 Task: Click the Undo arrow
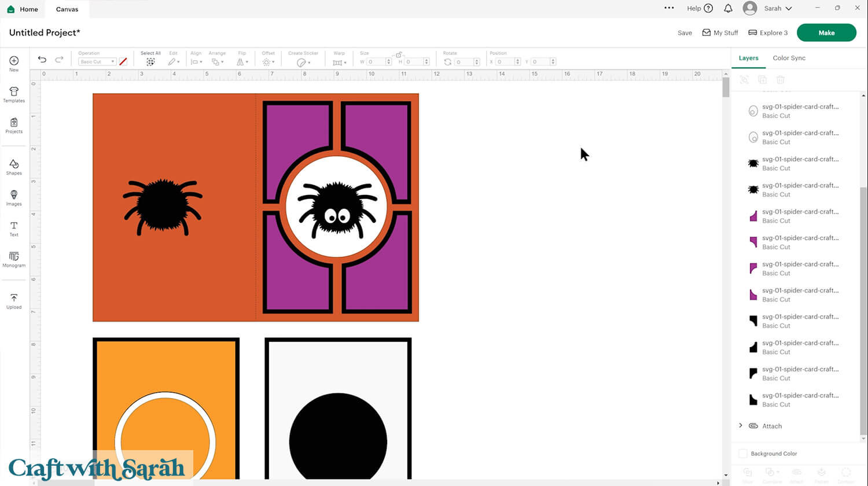point(42,59)
